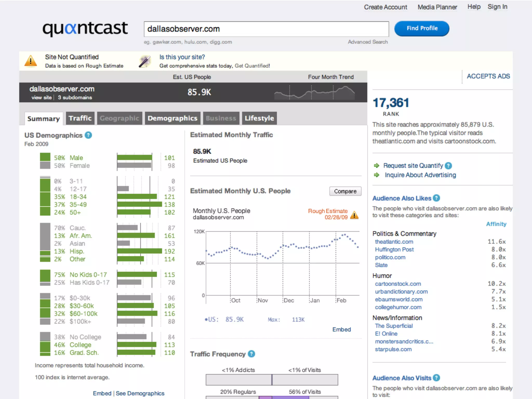Open the Demographics tab

pyautogui.click(x=172, y=118)
